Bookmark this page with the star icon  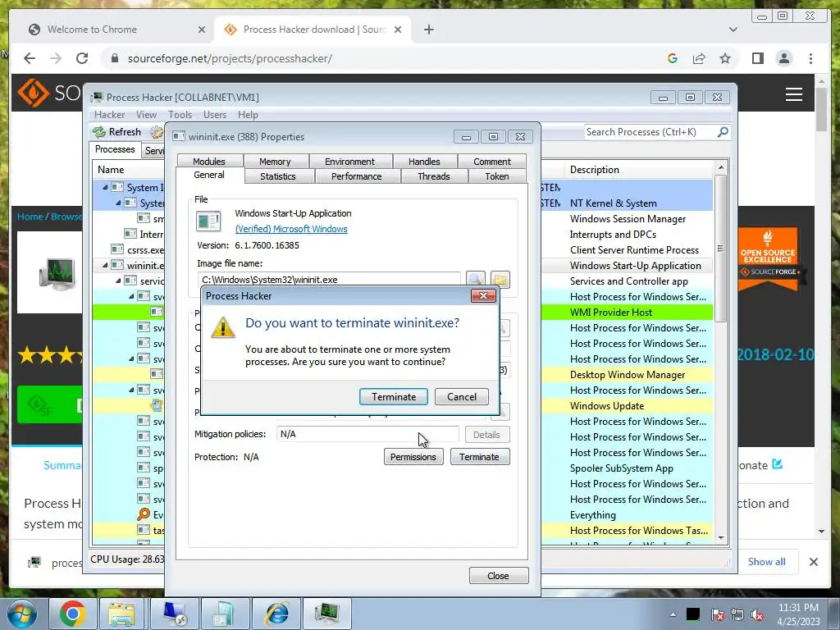click(725, 58)
